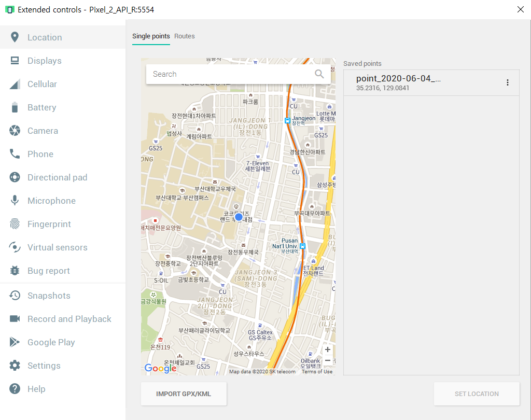This screenshot has height=420, width=531.
Task: Select the Phone handset icon
Action: click(15, 154)
